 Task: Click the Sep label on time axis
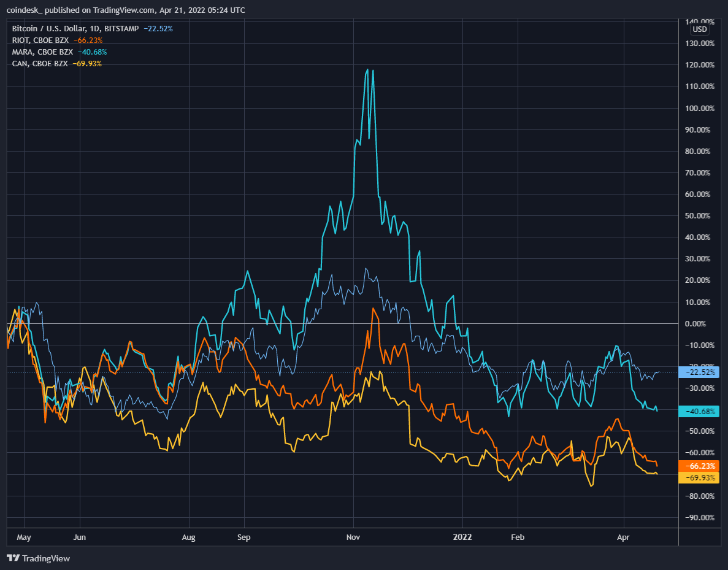click(243, 537)
